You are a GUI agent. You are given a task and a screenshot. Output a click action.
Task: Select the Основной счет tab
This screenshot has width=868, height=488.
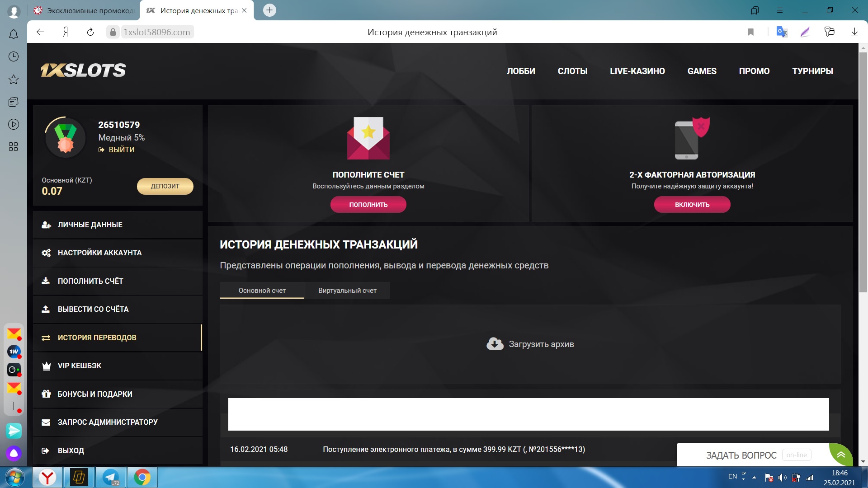262,291
